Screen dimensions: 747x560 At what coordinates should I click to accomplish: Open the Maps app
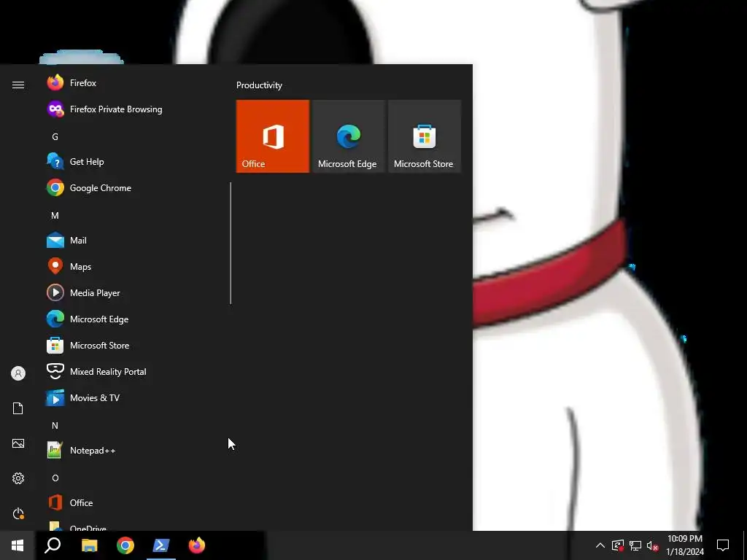[x=133, y=266]
